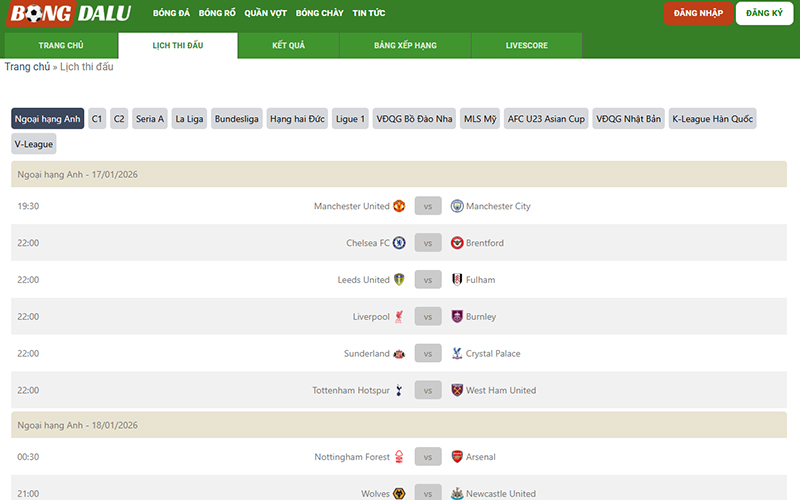Click the Chelsea FC club crest
The width and height of the screenshot is (800, 500).
tap(399, 243)
